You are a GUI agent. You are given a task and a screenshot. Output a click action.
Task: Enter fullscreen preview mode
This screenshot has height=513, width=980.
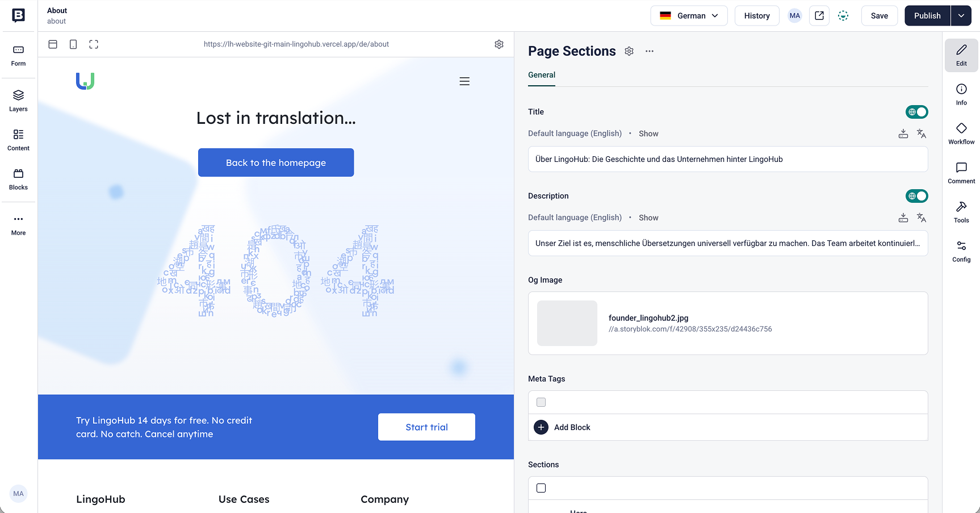94,44
